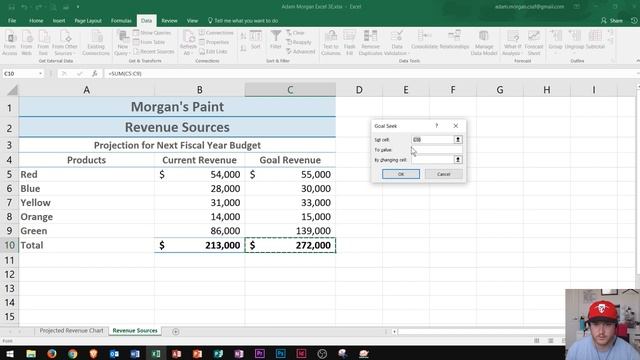Click the Goal Seek help question mark
Image resolution: width=640 pixels, height=360 pixels.
pyautogui.click(x=436, y=126)
